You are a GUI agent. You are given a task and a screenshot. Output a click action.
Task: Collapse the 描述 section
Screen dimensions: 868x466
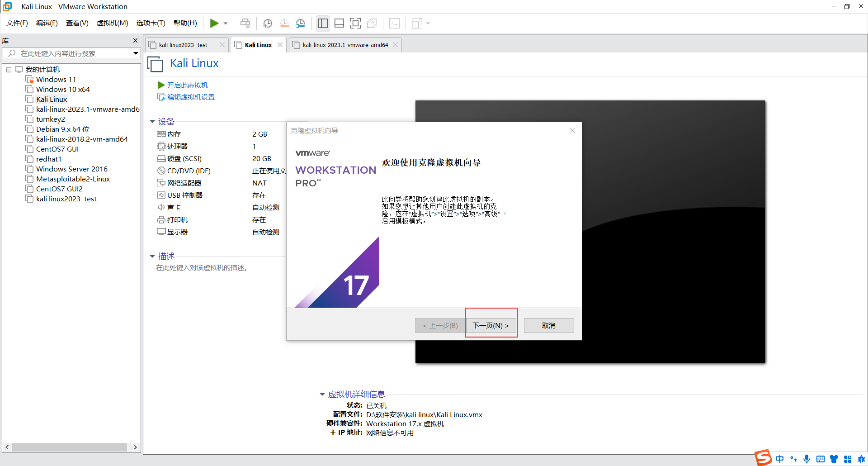point(152,257)
